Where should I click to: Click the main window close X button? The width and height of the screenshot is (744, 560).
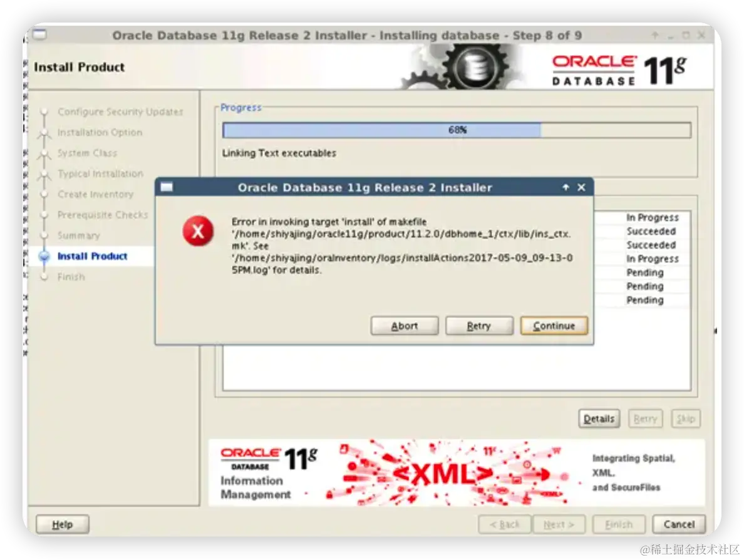pos(701,35)
